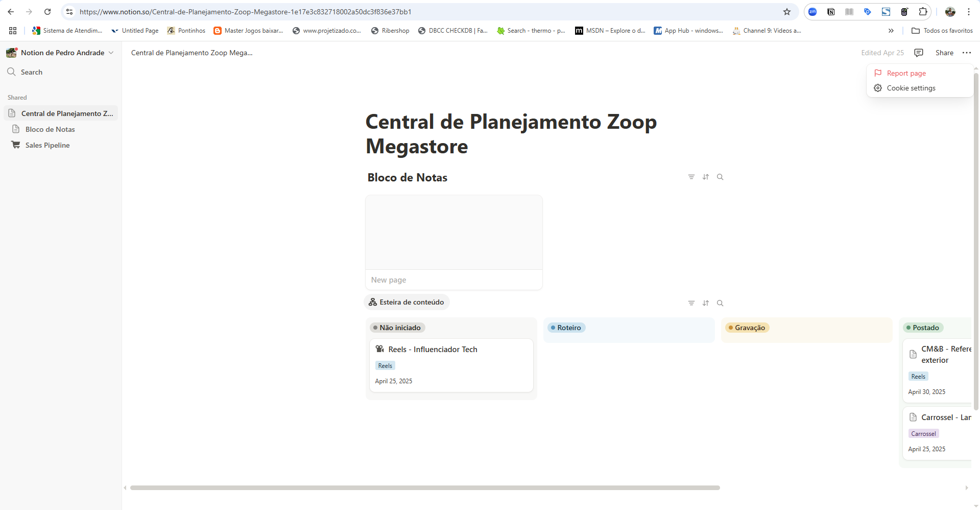980x510 pixels.
Task: Open the Todos os favoritos folder
Action: 942,31
